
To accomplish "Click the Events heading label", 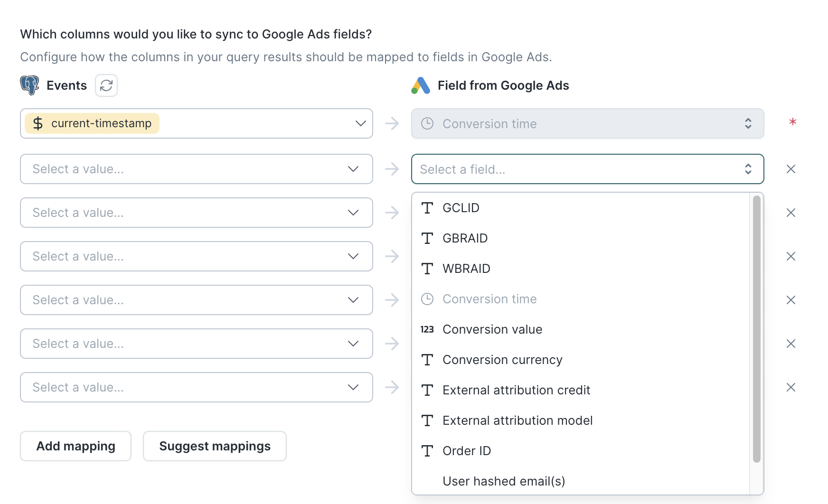I will tap(67, 85).
